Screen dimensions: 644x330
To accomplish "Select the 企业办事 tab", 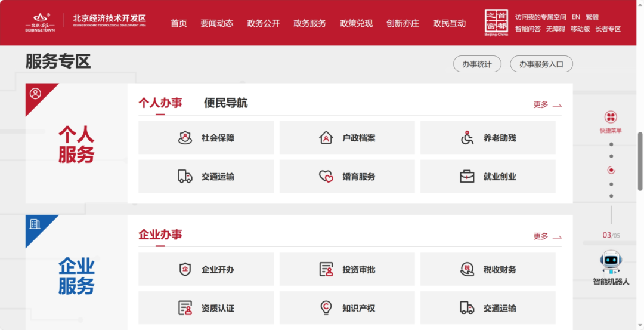I will click(160, 235).
